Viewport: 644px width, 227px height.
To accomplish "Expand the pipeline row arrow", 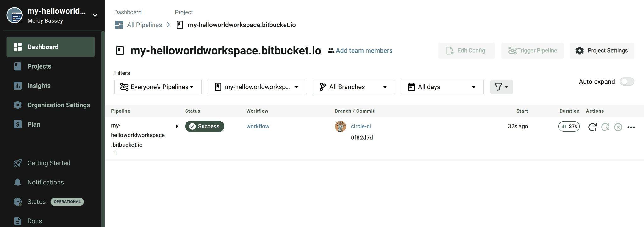I will [x=177, y=126].
